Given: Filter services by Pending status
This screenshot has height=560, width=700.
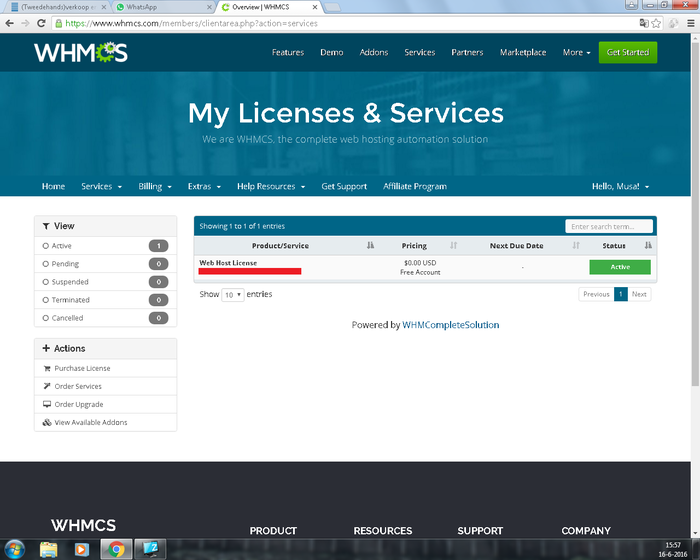Looking at the screenshot, I should (x=105, y=264).
